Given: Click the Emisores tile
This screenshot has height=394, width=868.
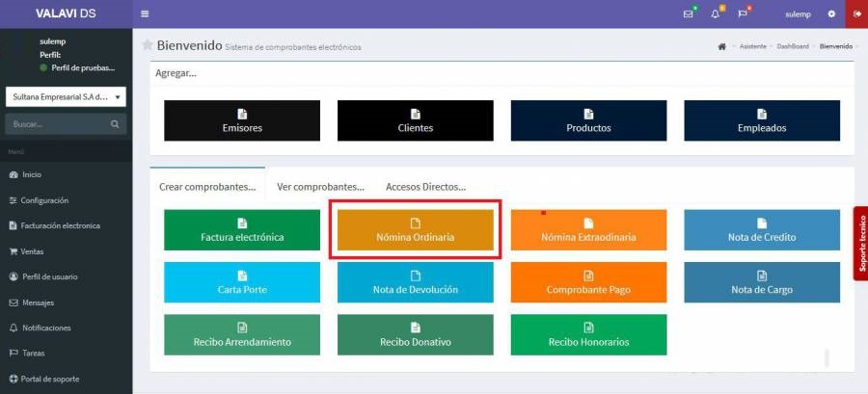Looking at the screenshot, I should tap(242, 120).
